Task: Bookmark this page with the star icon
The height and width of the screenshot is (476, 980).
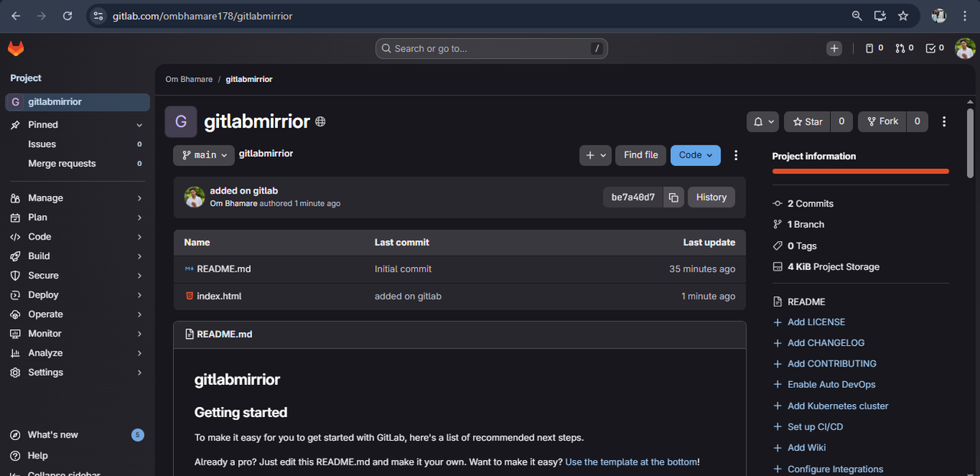Action: (x=903, y=15)
